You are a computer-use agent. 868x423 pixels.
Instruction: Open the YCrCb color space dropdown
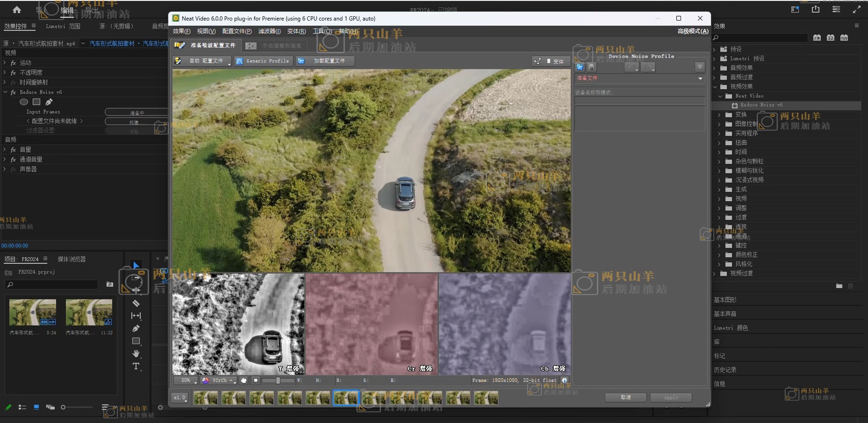pyautogui.click(x=219, y=381)
